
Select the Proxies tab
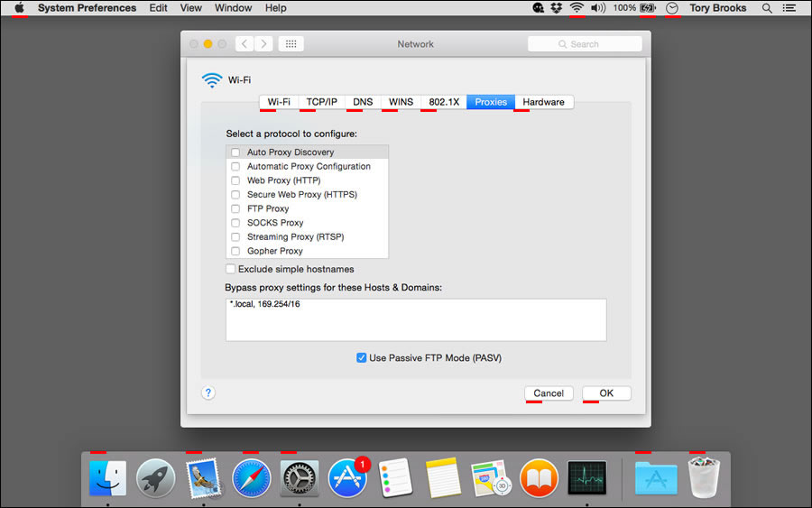pos(491,102)
